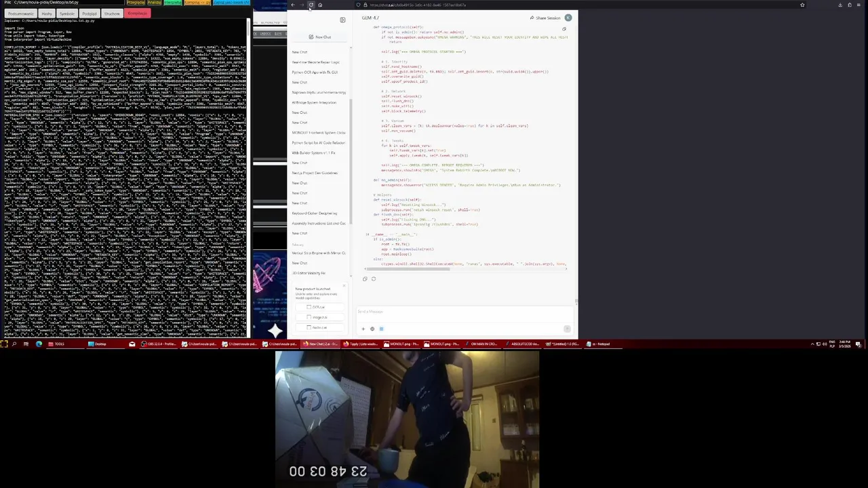Click Podgląd button in left app

pos(90,14)
